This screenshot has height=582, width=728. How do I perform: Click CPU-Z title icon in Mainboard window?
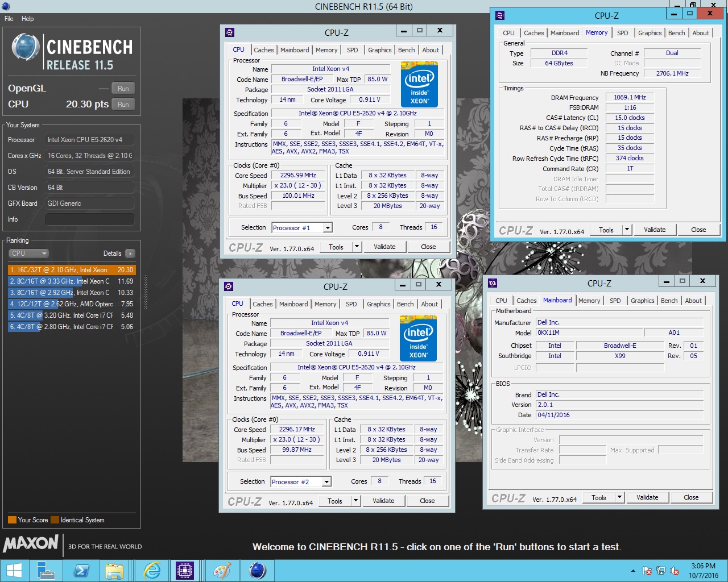[x=493, y=283]
